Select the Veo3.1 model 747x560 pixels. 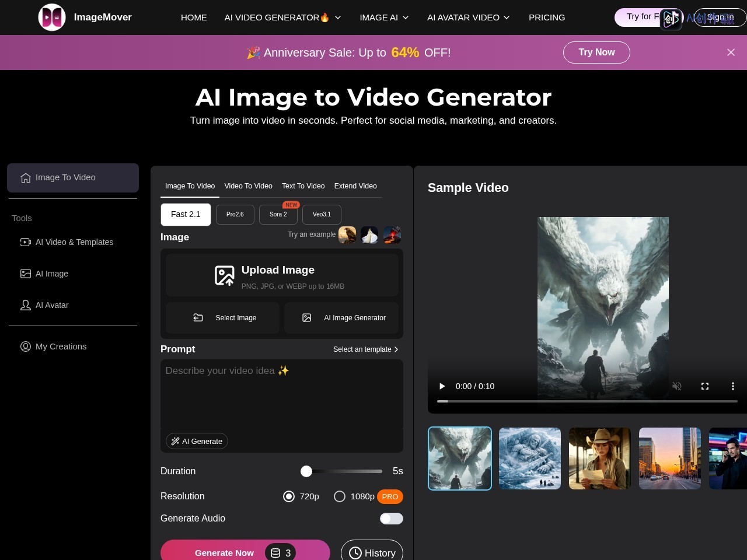click(x=322, y=215)
